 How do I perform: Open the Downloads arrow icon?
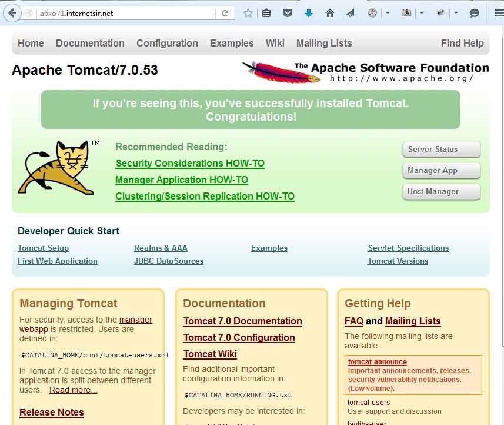point(308,13)
